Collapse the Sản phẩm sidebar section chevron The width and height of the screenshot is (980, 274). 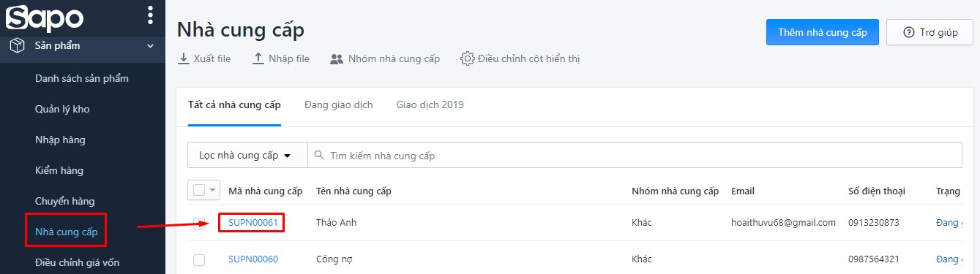pos(151,46)
